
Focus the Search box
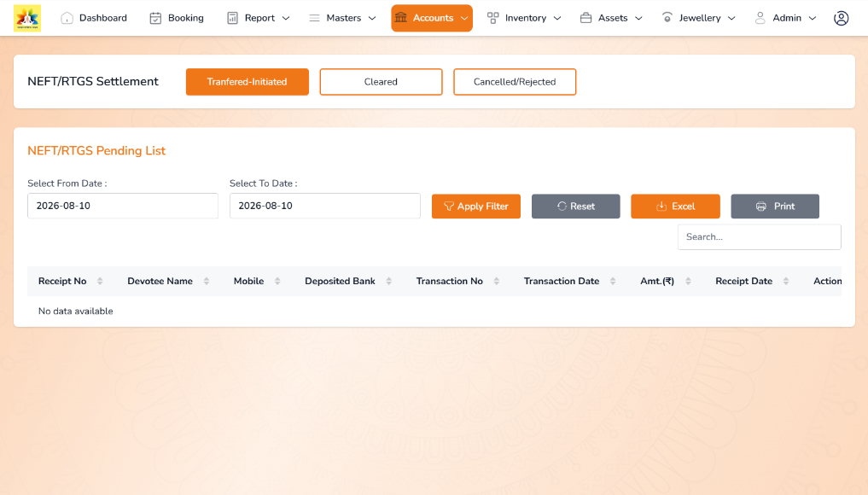click(759, 237)
